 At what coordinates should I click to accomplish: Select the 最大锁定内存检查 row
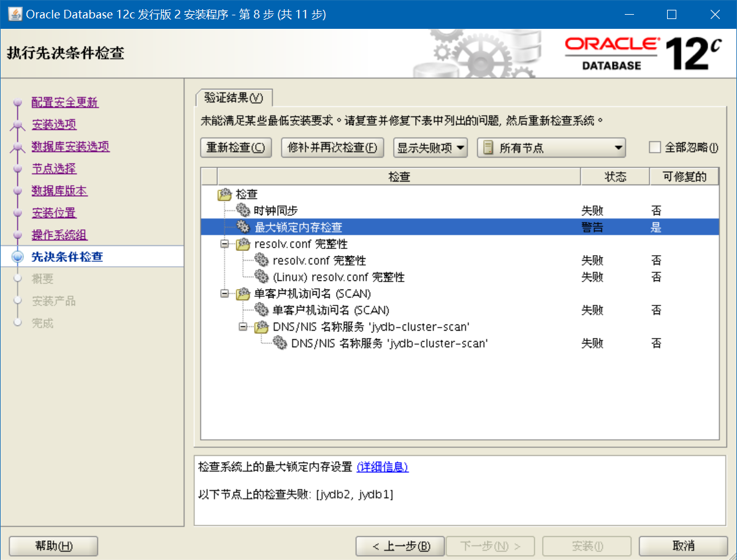(460, 227)
